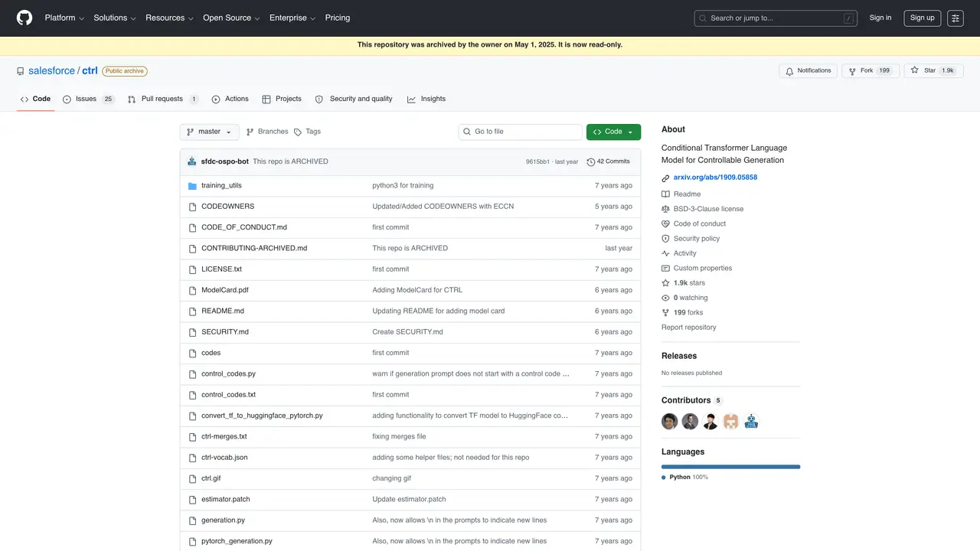Open the Security and quality tab
980x551 pixels.
coord(354,99)
